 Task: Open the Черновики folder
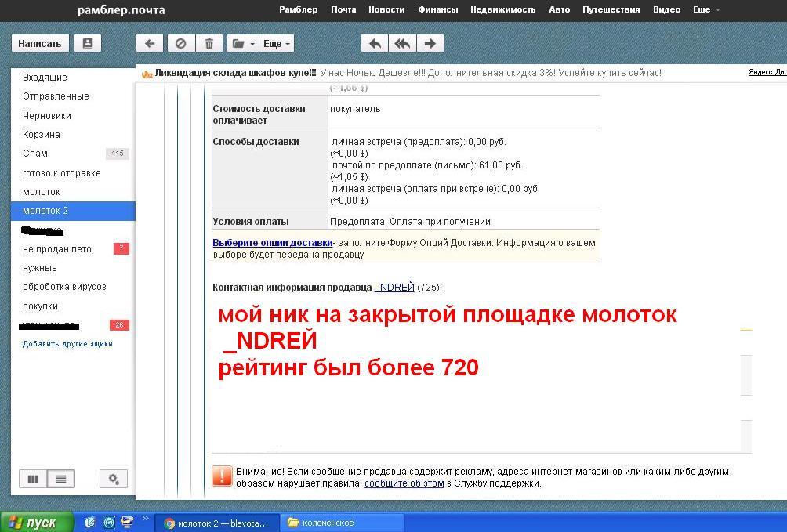pos(47,115)
